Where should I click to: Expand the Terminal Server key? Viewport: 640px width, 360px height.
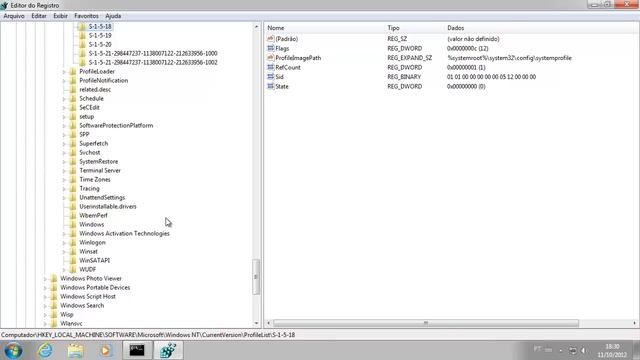pos(64,171)
